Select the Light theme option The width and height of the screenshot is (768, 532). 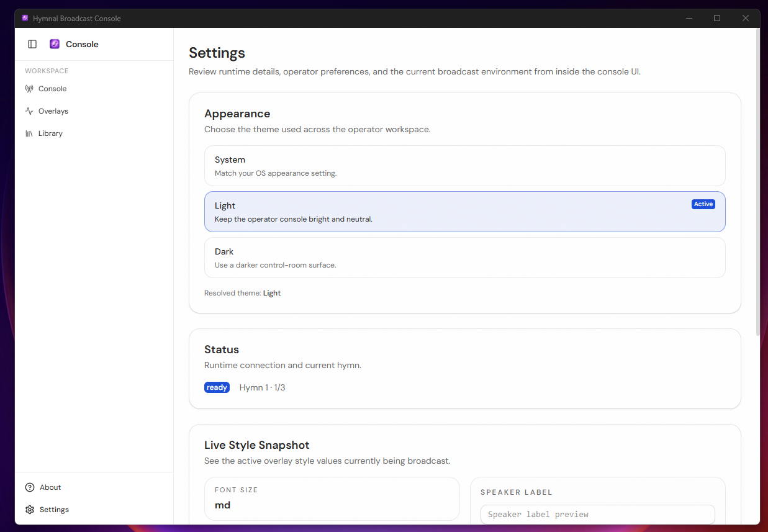[465, 212]
